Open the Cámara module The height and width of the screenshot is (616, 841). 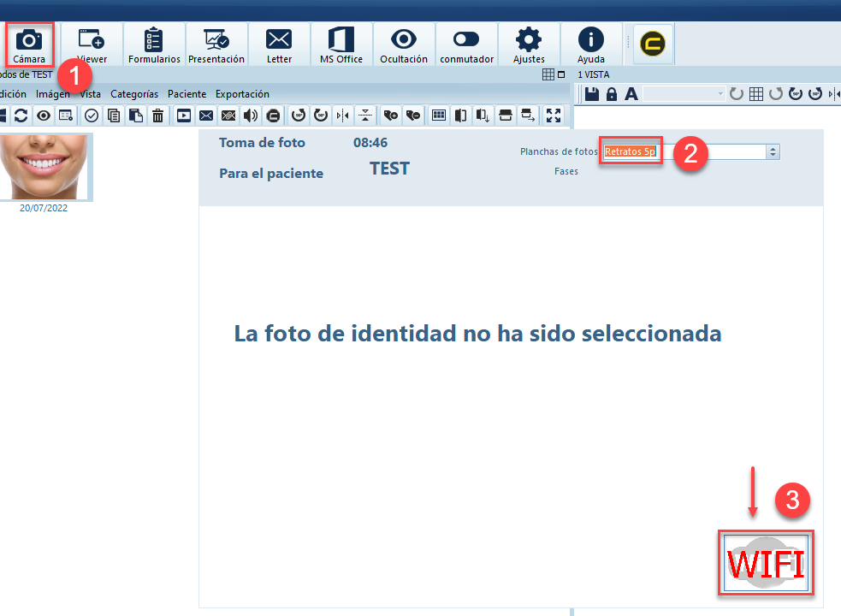pyautogui.click(x=30, y=45)
